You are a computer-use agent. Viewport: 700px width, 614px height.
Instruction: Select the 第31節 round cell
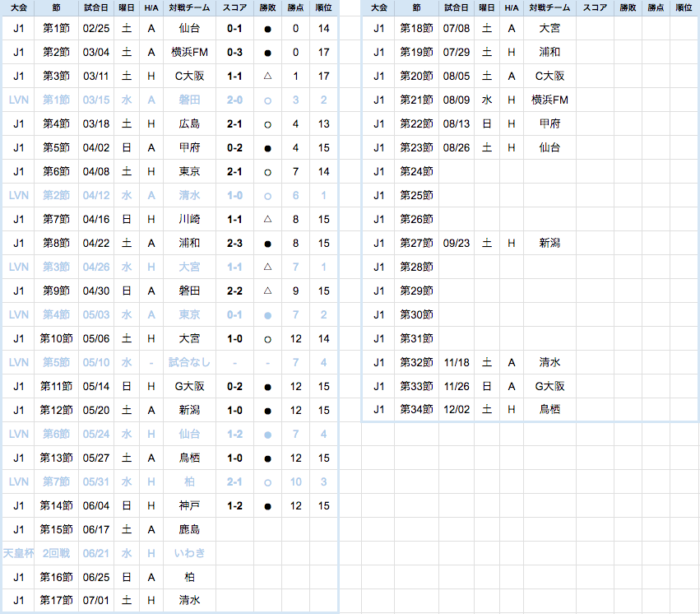[416, 339]
